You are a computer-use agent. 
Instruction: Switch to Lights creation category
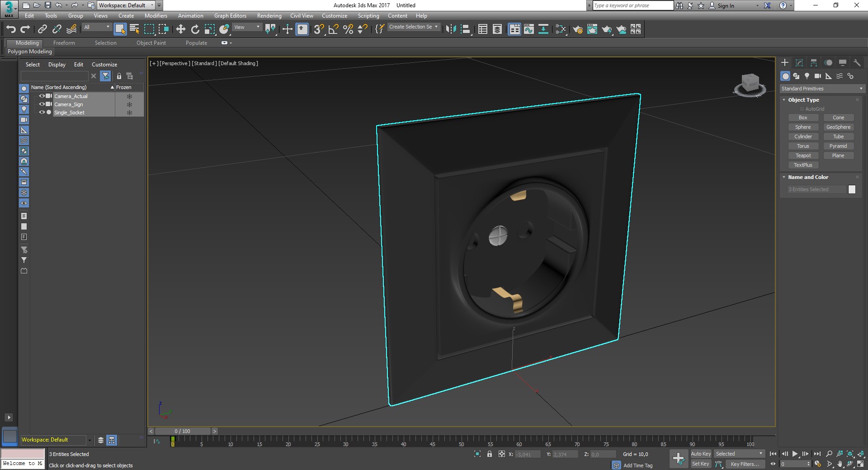coord(807,76)
